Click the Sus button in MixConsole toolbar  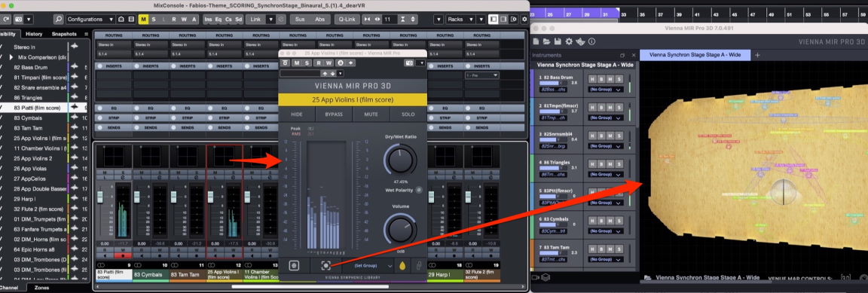(299, 20)
